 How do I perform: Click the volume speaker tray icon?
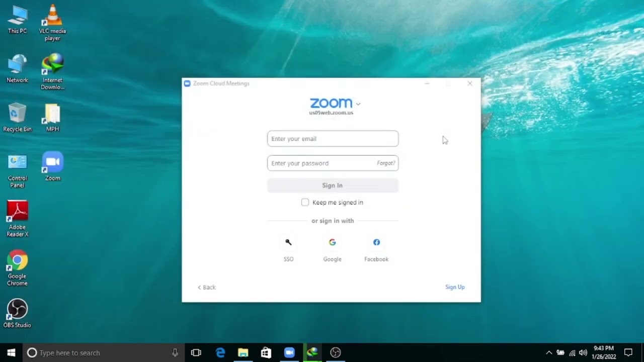(x=583, y=352)
